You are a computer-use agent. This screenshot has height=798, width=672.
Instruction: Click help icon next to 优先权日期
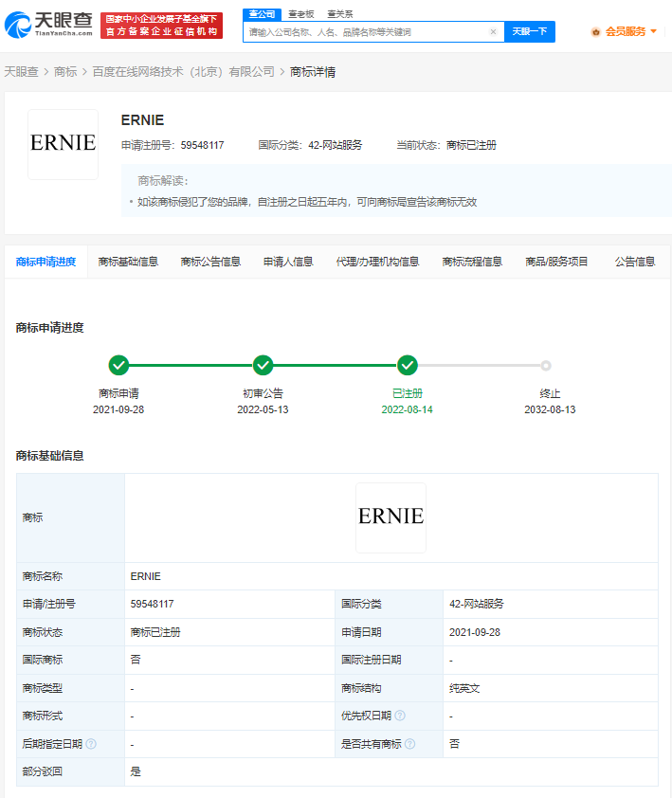tap(400, 716)
